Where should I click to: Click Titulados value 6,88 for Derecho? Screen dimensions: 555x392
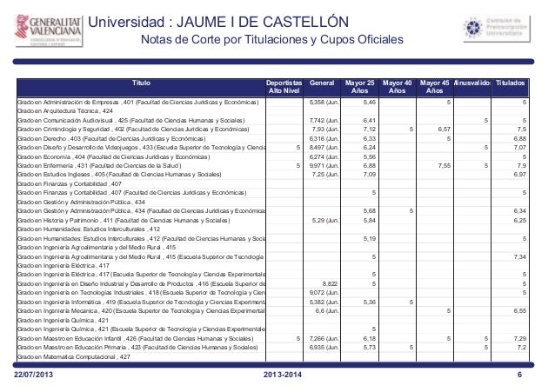(x=520, y=139)
